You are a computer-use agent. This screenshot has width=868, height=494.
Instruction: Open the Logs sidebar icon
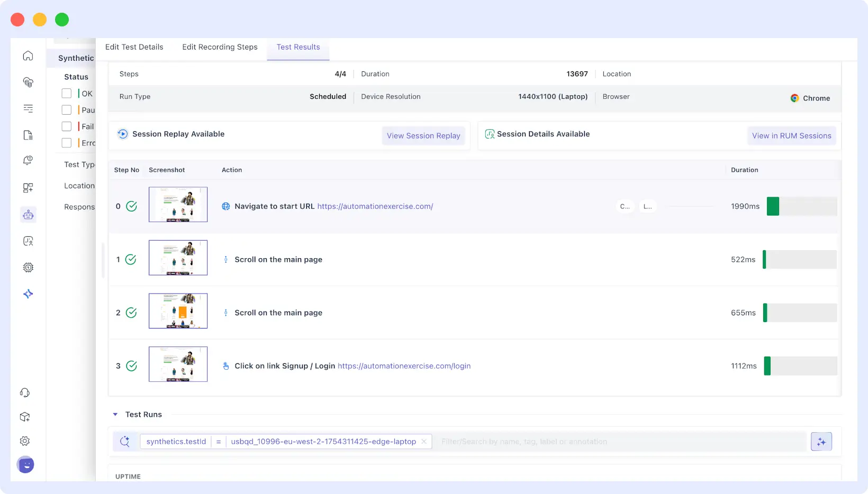28,108
